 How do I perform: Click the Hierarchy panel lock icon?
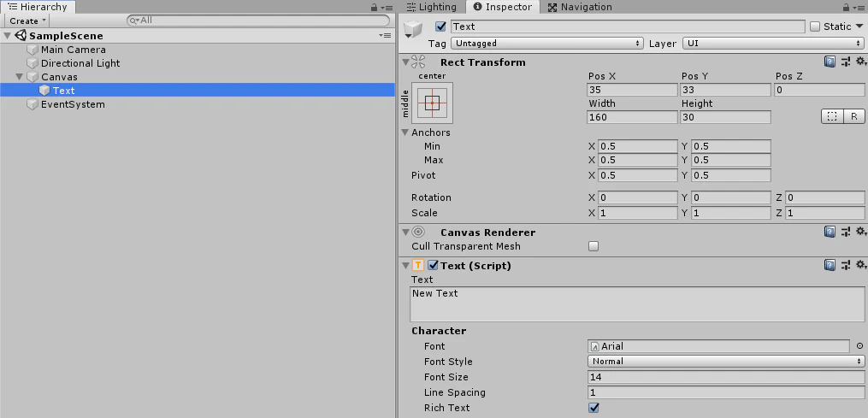point(375,7)
